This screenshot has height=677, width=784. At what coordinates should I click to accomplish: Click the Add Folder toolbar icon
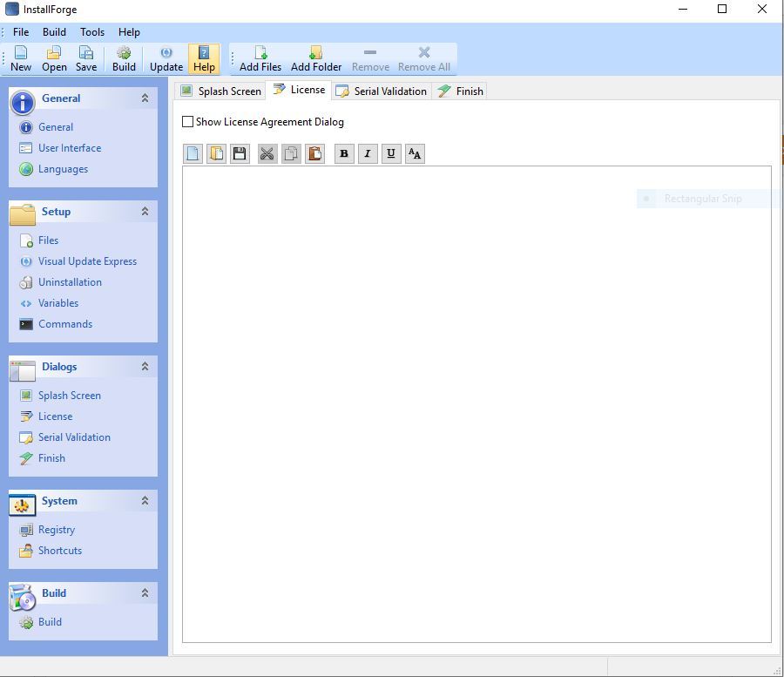point(316,58)
